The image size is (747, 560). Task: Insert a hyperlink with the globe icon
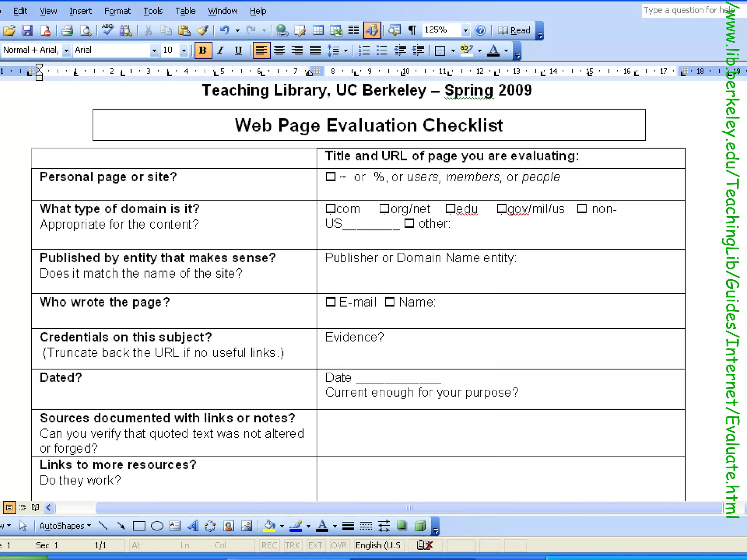tap(282, 30)
